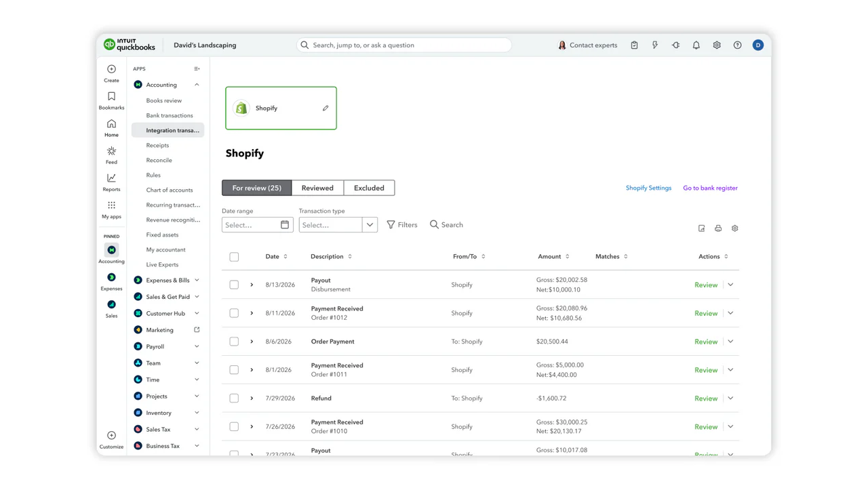Viewport: 868px width, 488px height.
Task: Click the Help question mark icon
Action: 737,45
